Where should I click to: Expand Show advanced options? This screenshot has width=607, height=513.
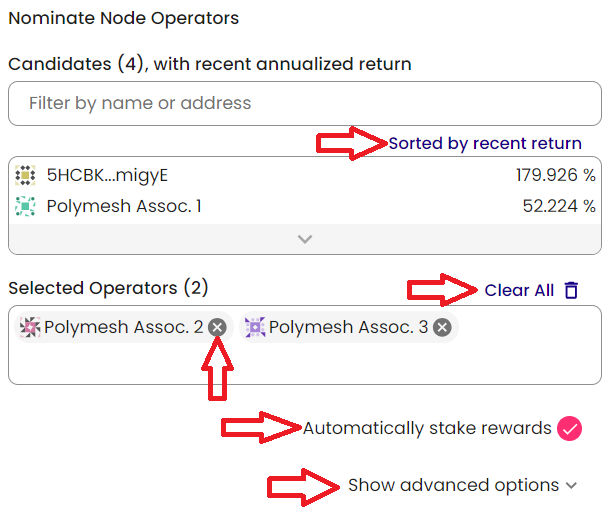[453, 485]
